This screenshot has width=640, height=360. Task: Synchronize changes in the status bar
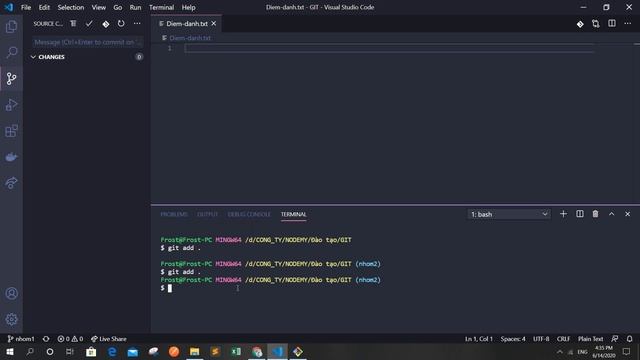(46, 339)
